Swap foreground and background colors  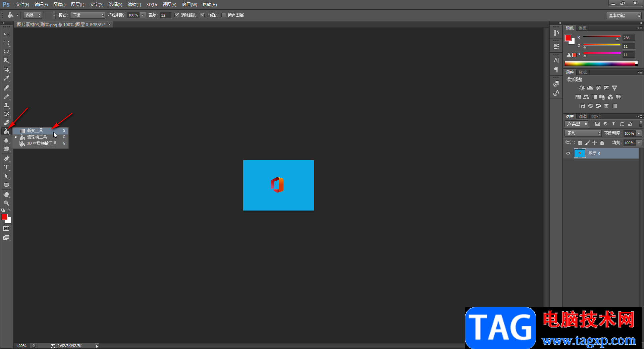[x=9, y=210]
